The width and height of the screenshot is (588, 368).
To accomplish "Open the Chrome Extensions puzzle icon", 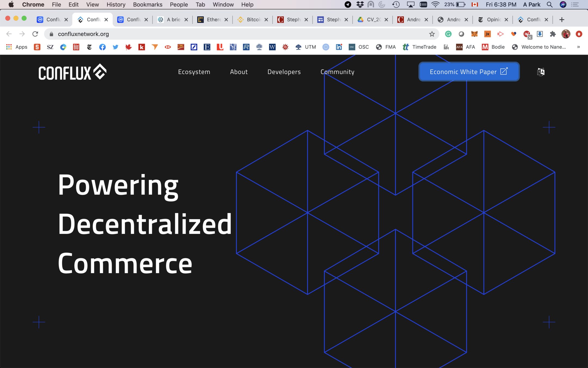I will 553,34.
